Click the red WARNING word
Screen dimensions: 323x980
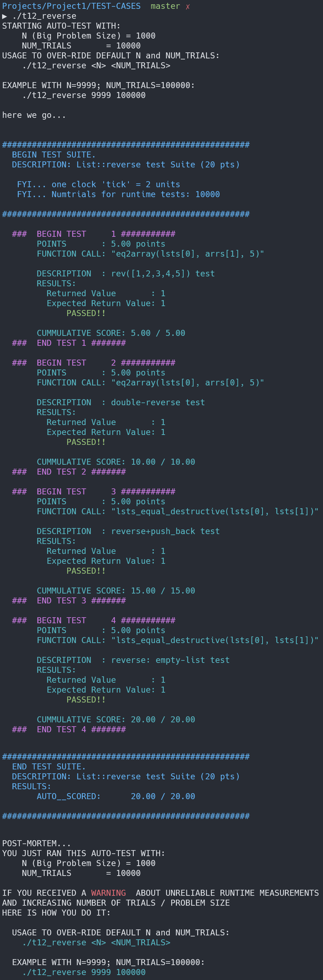[108, 893]
